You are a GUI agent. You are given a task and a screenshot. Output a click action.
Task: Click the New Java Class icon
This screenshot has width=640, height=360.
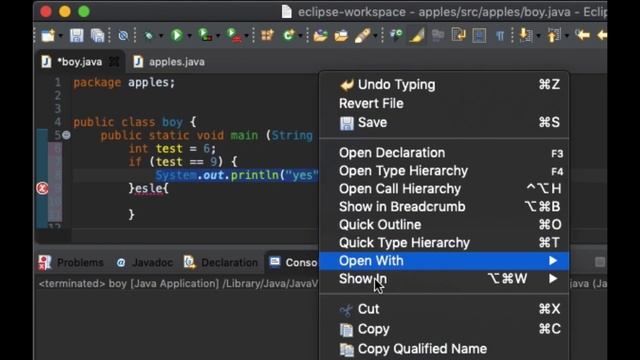[289, 36]
